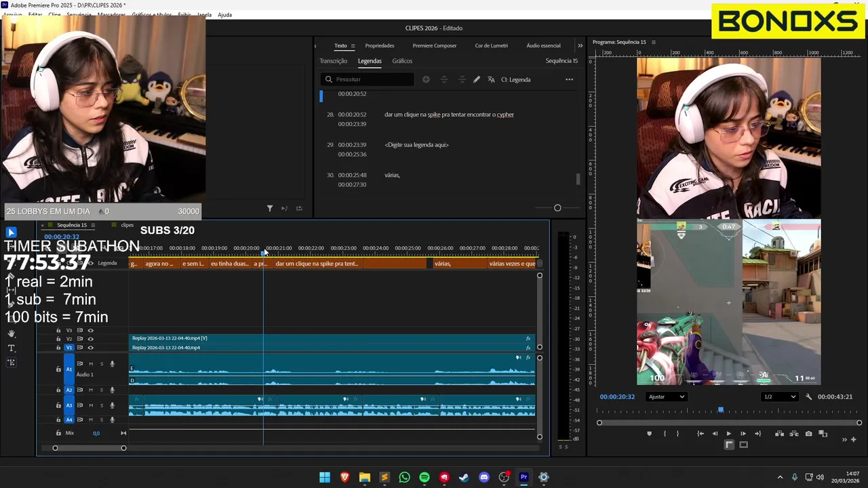
Task: Add marker in Program monitor
Action: coord(649,434)
